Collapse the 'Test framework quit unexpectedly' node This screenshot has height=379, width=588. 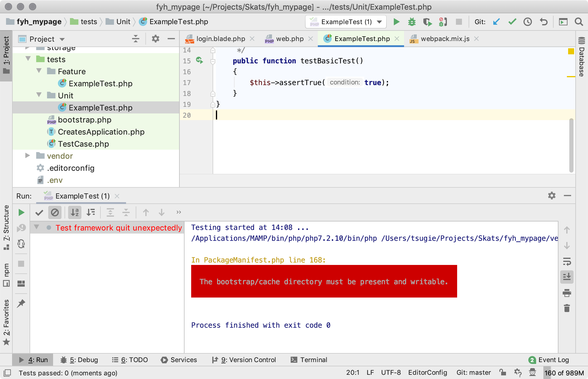tap(36, 227)
